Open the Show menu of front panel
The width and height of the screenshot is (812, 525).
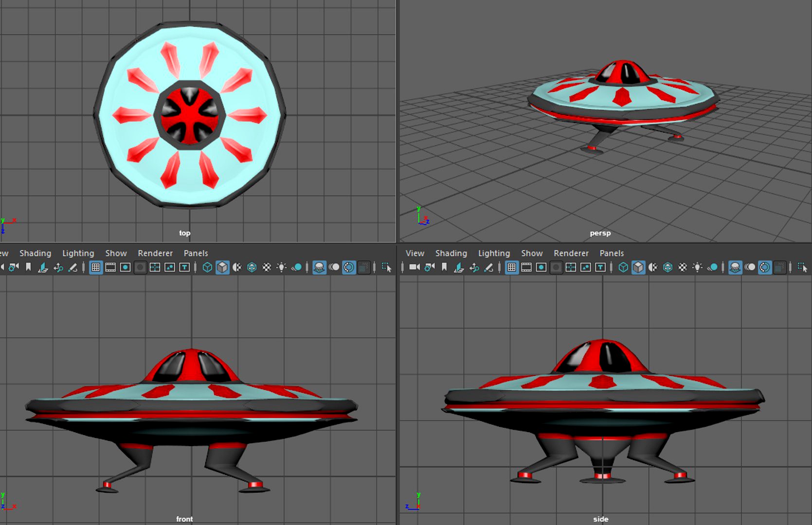(116, 253)
